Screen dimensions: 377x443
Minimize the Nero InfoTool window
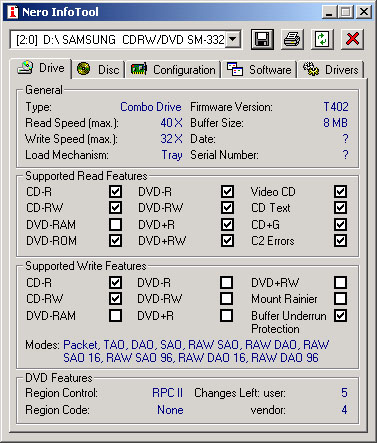coord(329,12)
